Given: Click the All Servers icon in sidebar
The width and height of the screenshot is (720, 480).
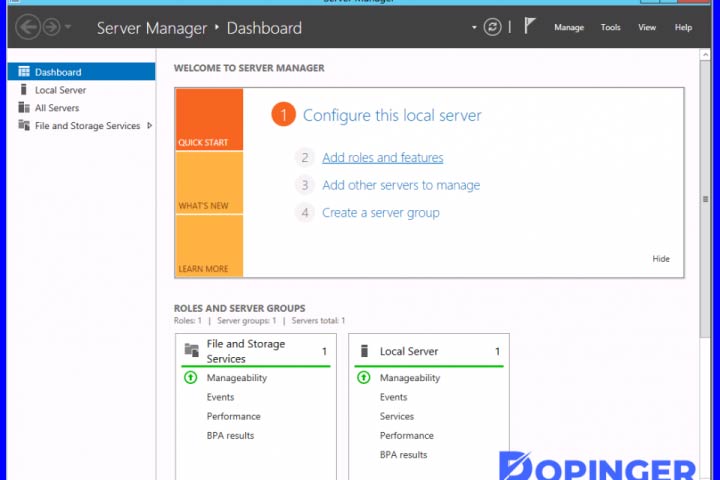Looking at the screenshot, I should point(24,107).
